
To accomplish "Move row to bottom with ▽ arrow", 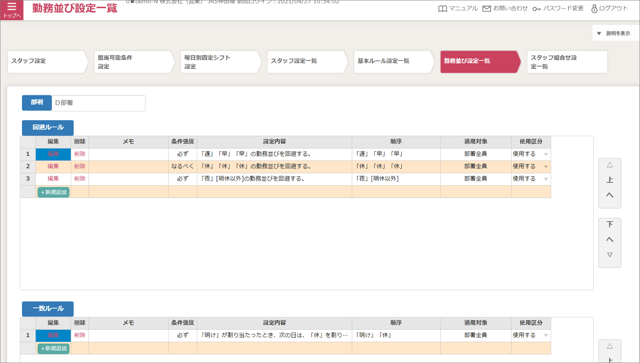I will 609,254.
